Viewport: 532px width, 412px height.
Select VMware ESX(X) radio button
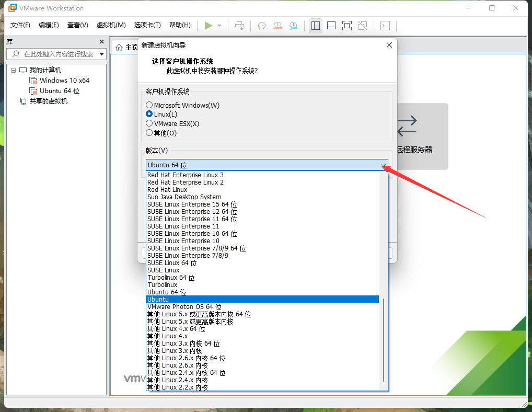tap(149, 123)
